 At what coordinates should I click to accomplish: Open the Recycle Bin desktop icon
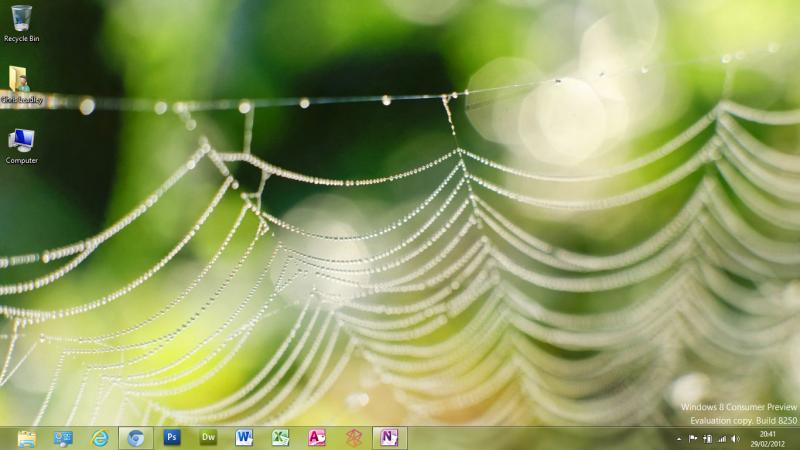[x=21, y=18]
